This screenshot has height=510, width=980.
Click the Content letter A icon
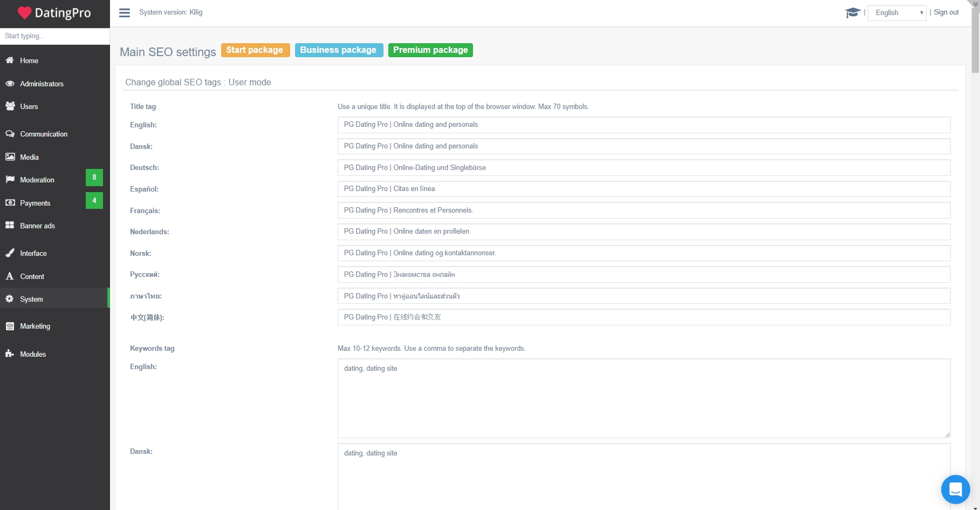click(10, 276)
